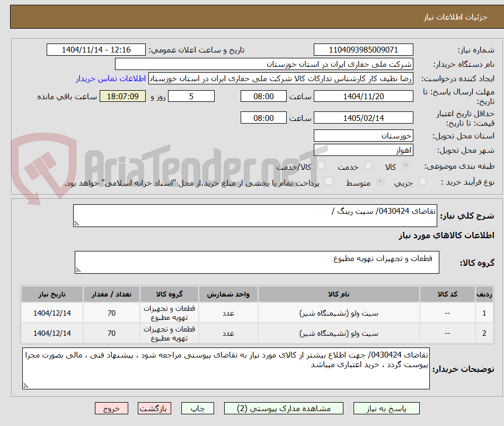Select the متوسط purchase type radio
Viewport: 504px width, 426px height.
[380, 181]
